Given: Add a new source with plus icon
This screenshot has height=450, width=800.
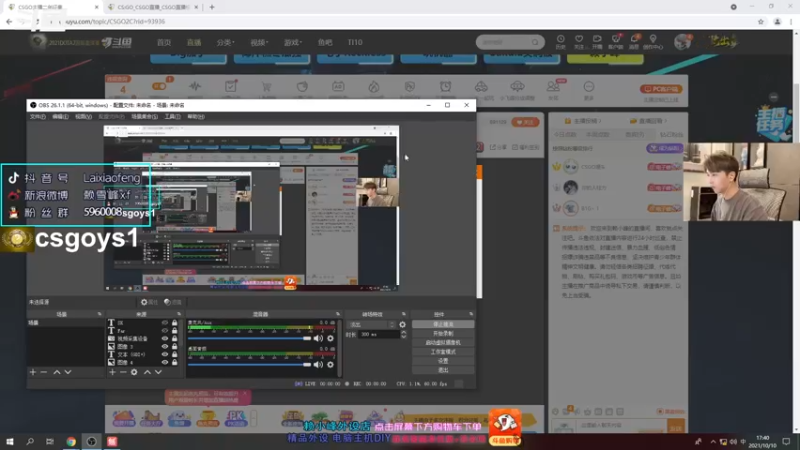Looking at the screenshot, I should (112, 372).
